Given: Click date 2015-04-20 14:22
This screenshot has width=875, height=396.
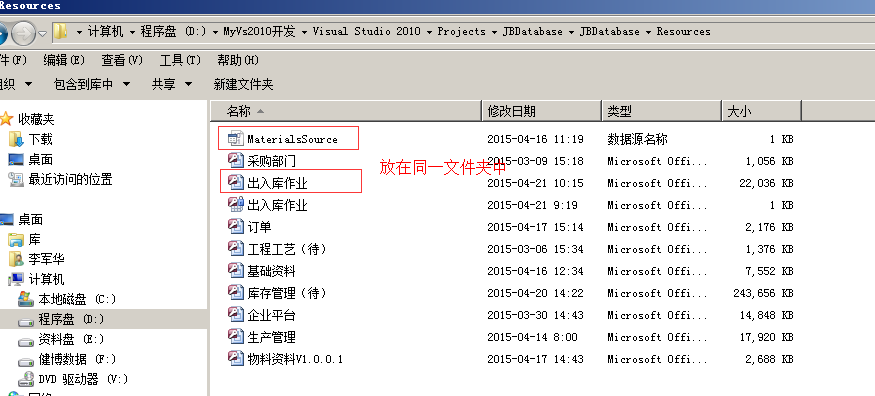Looking at the screenshot, I should coord(535,293).
